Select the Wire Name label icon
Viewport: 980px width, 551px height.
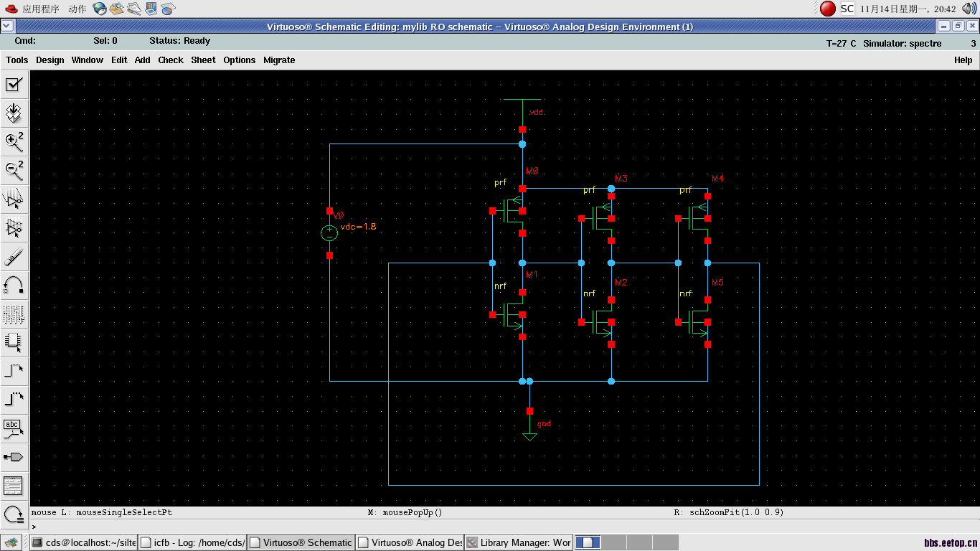coord(14,429)
